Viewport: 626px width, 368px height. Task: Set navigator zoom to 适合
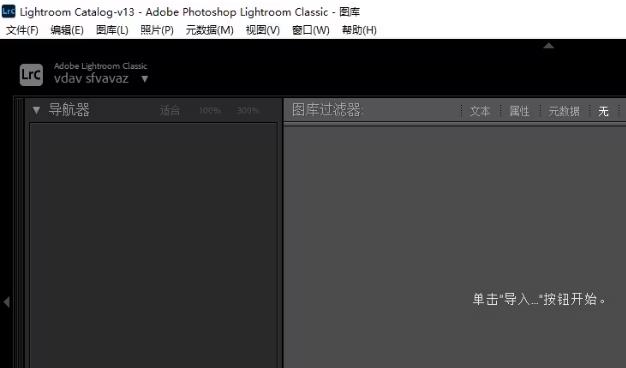(x=170, y=110)
